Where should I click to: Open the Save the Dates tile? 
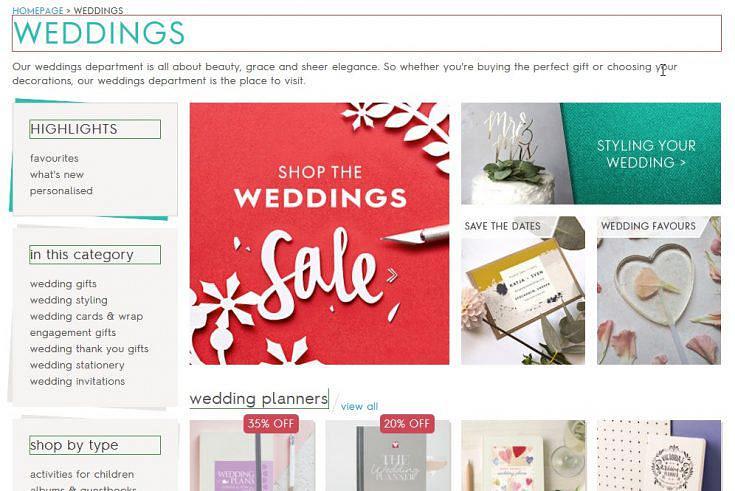tap(523, 290)
